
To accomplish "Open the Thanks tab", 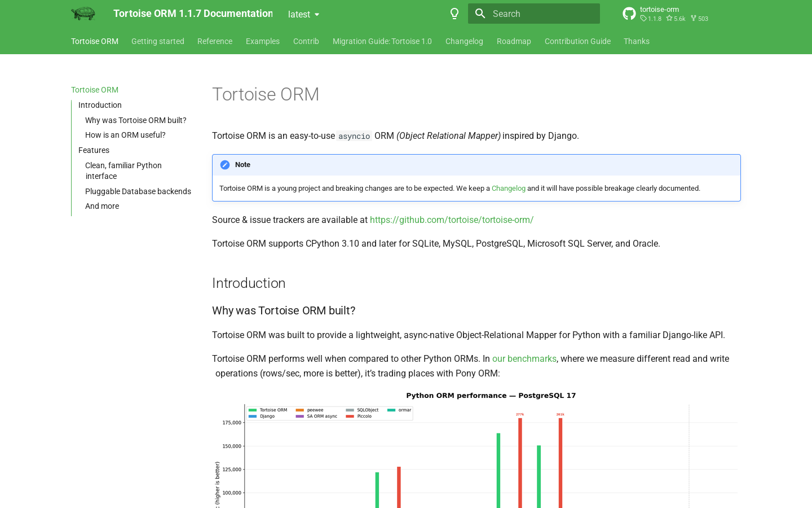I will [637, 41].
